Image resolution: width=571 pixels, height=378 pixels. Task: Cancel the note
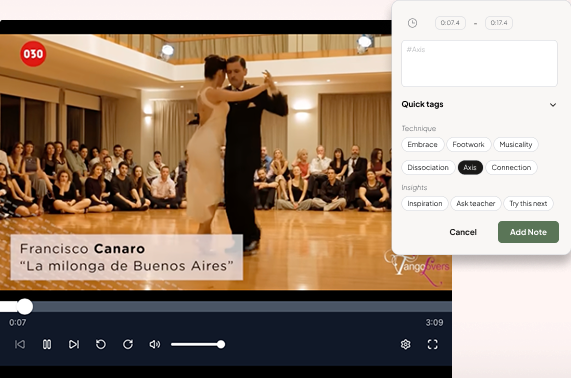(463, 232)
